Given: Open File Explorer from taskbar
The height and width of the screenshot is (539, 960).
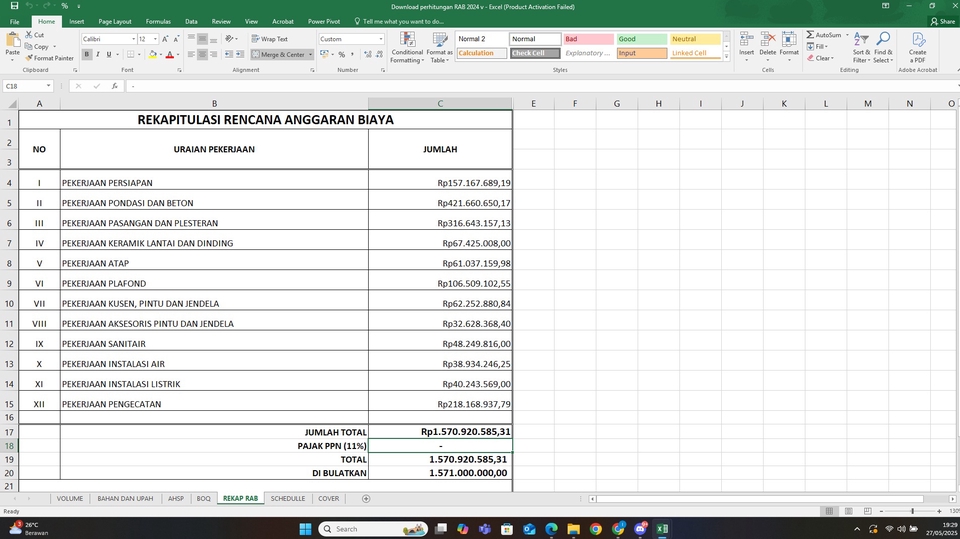Looking at the screenshot, I should 573,529.
